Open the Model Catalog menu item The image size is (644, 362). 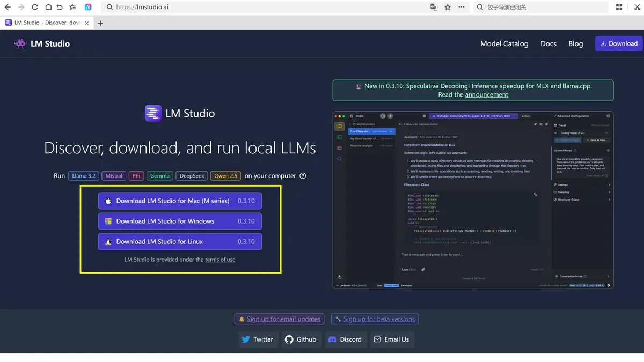[x=504, y=44]
